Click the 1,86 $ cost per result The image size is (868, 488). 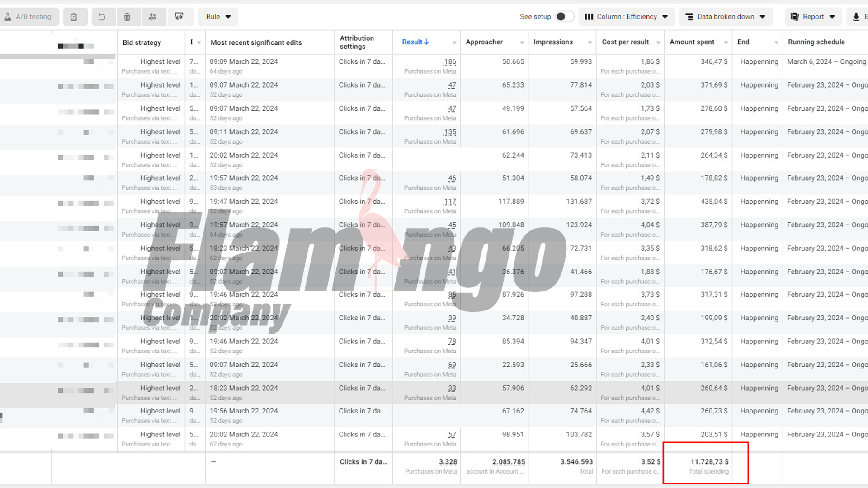click(650, 62)
